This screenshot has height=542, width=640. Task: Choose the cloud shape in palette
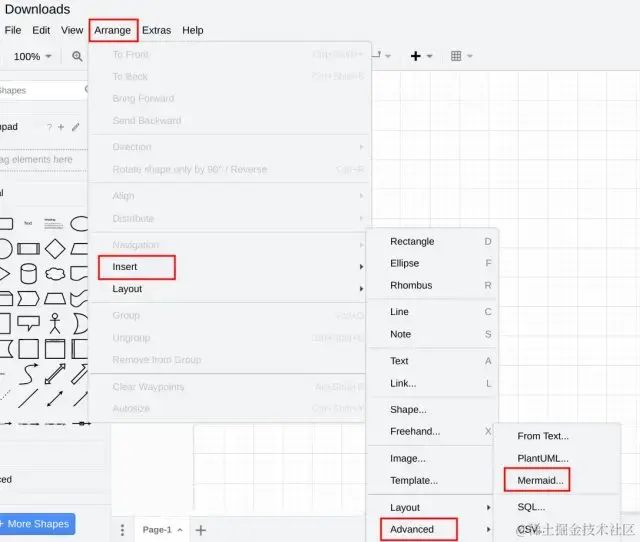55,273
